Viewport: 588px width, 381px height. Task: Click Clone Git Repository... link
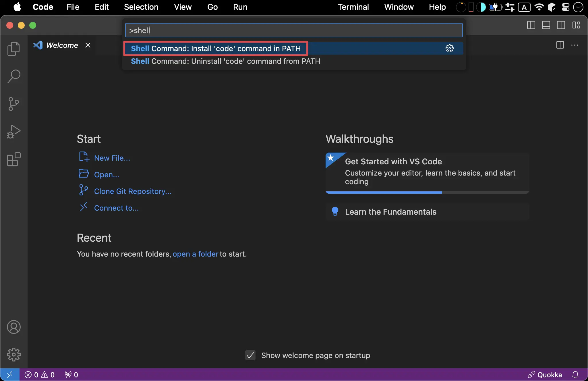click(x=133, y=191)
